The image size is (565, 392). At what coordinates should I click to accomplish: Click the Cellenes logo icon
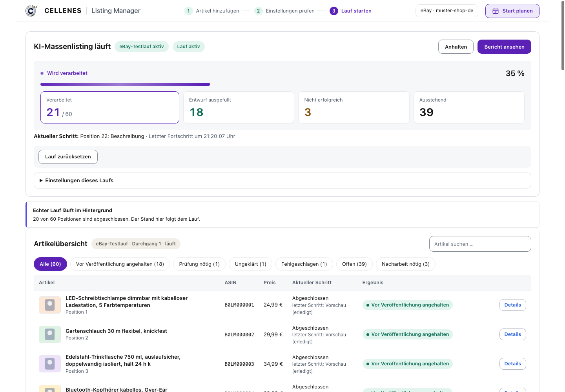tap(31, 11)
